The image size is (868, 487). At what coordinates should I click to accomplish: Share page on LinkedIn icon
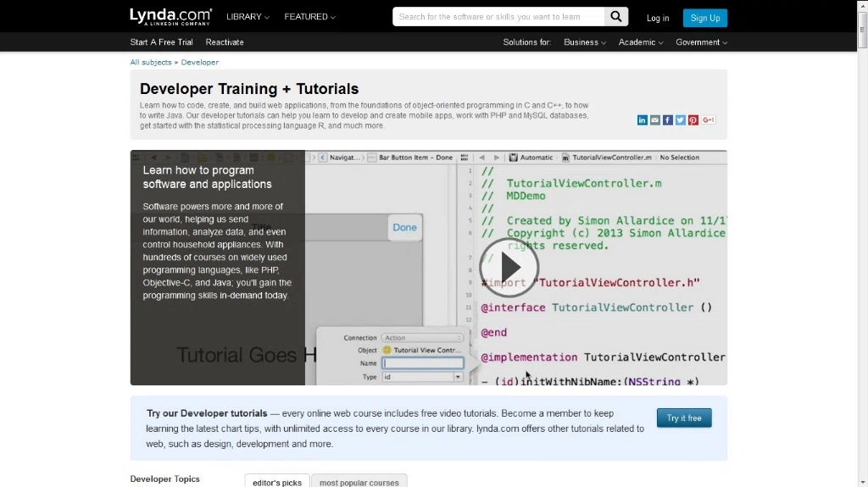[643, 120]
